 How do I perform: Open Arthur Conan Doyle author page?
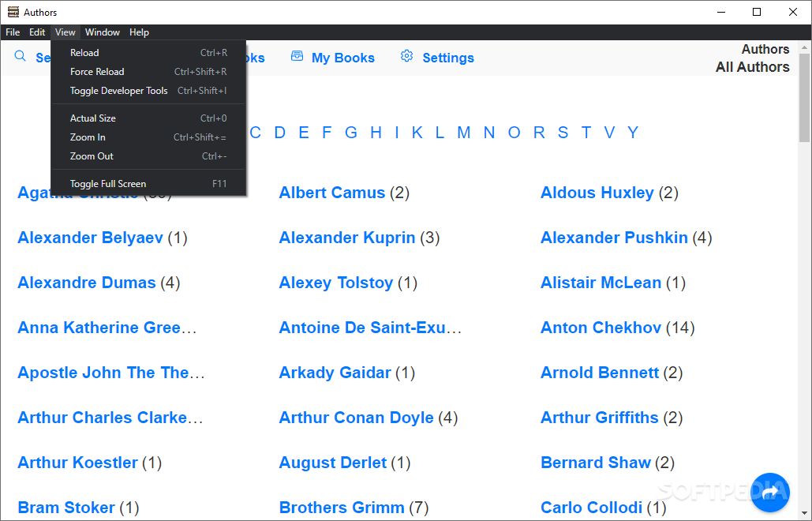pos(357,418)
